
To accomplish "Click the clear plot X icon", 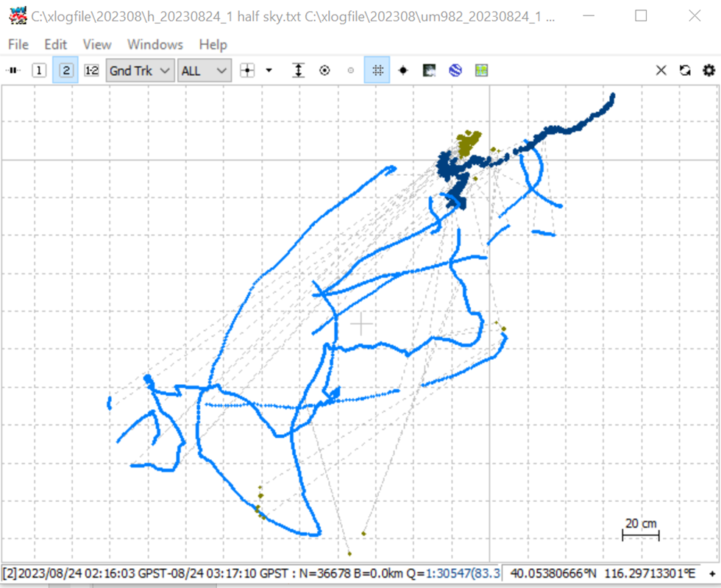I will coord(661,71).
